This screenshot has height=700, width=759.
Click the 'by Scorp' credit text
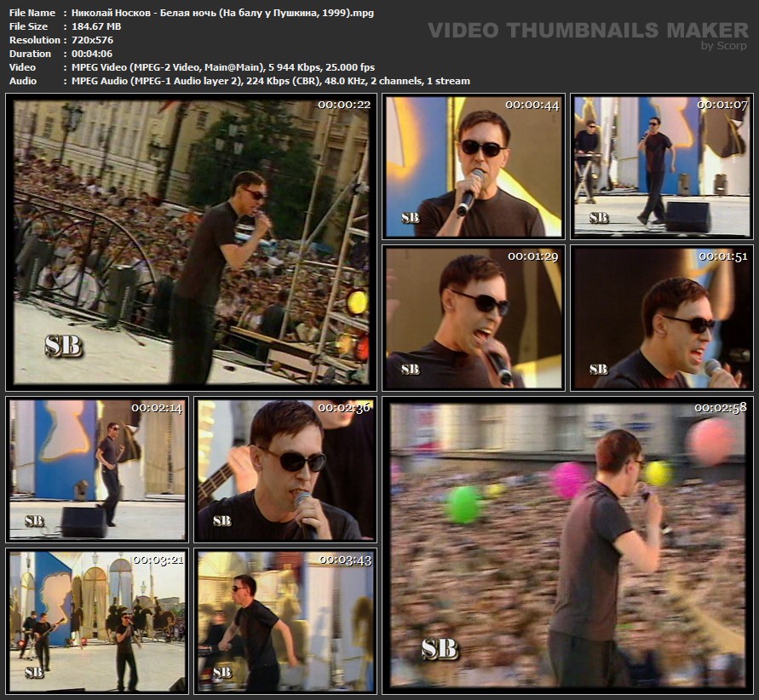tap(723, 46)
